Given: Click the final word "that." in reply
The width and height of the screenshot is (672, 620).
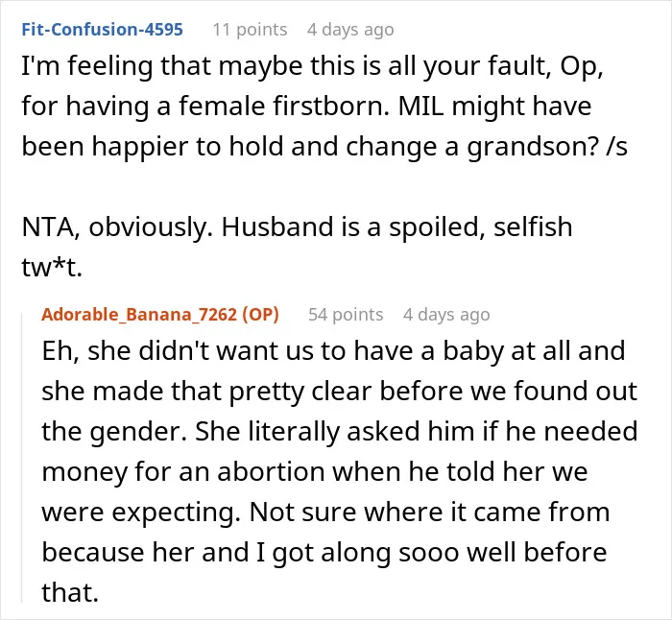Looking at the screenshot, I should pos(70,592).
